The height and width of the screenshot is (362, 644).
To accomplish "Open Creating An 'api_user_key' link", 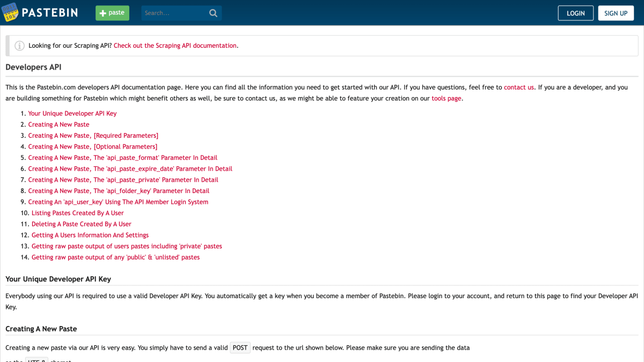I will [118, 202].
